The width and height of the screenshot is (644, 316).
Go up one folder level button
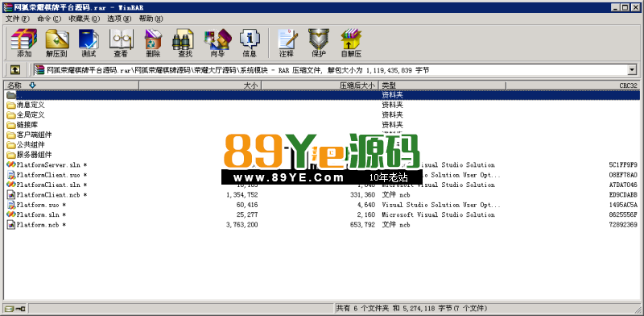tap(15, 70)
